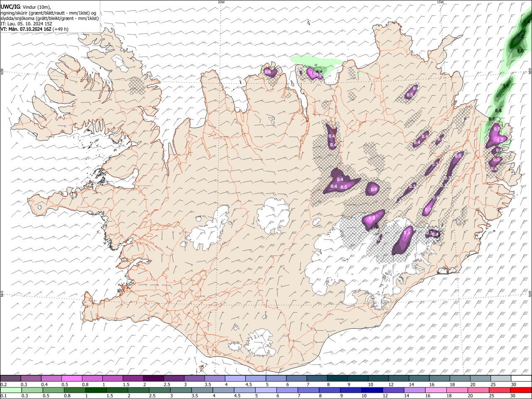The width and height of the screenshot is (532, 399).
Task: Pick the darkest purple 2 swatch in upper legend
Action: point(153,378)
